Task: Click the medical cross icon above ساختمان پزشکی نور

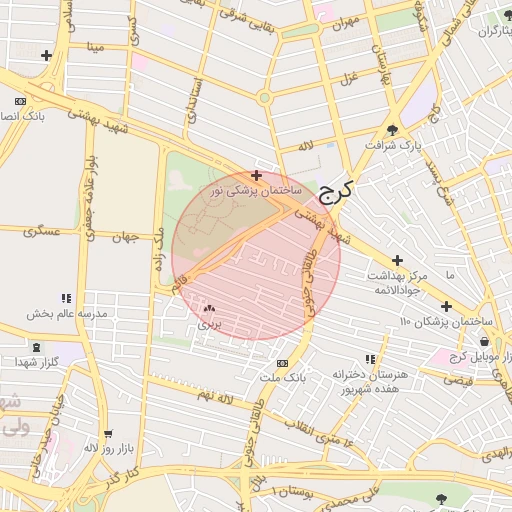Action: [x=256, y=175]
